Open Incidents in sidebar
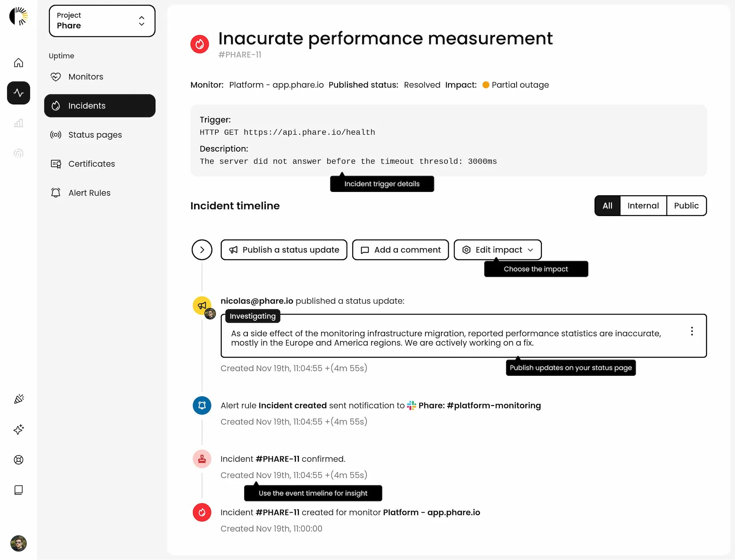 [100, 106]
